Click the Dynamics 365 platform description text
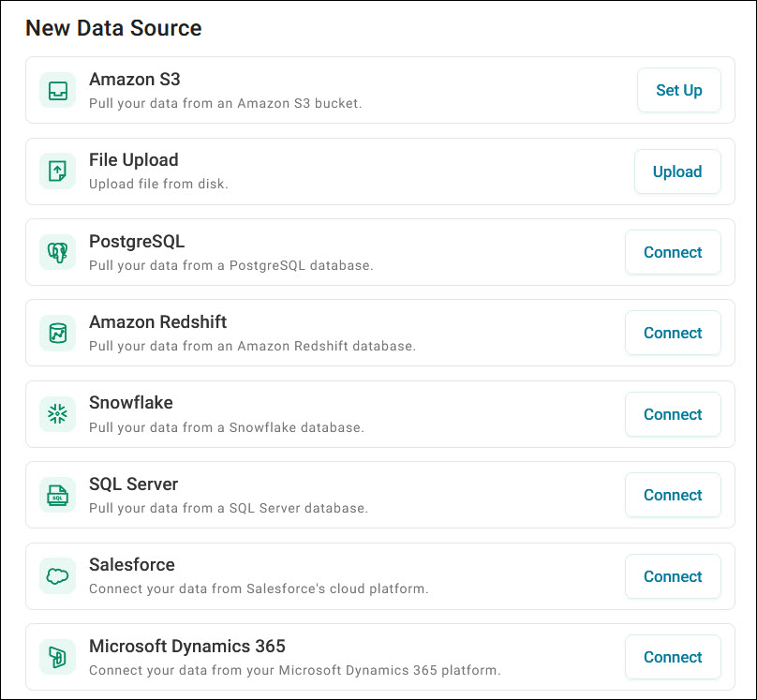Screen dimensions: 757x700 click(x=295, y=671)
